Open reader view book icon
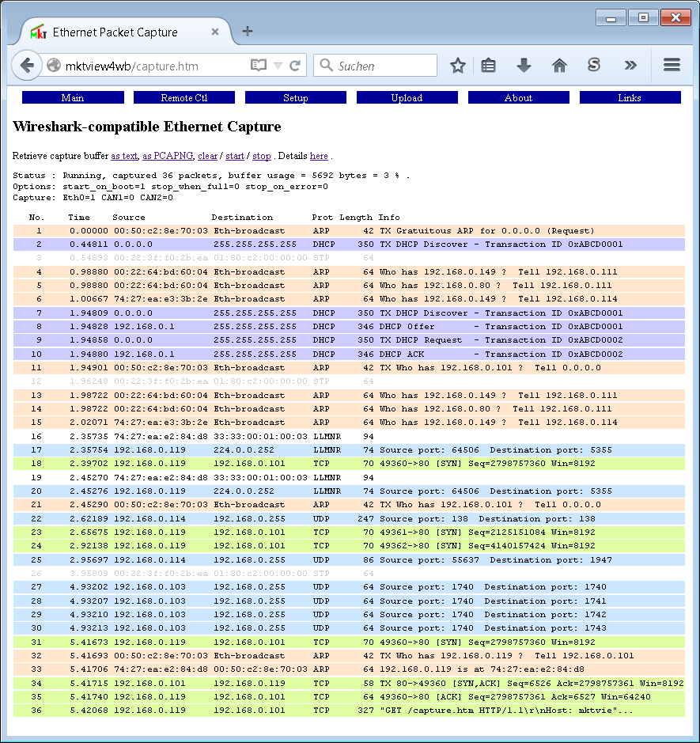The image size is (700, 743). tap(258, 66)
